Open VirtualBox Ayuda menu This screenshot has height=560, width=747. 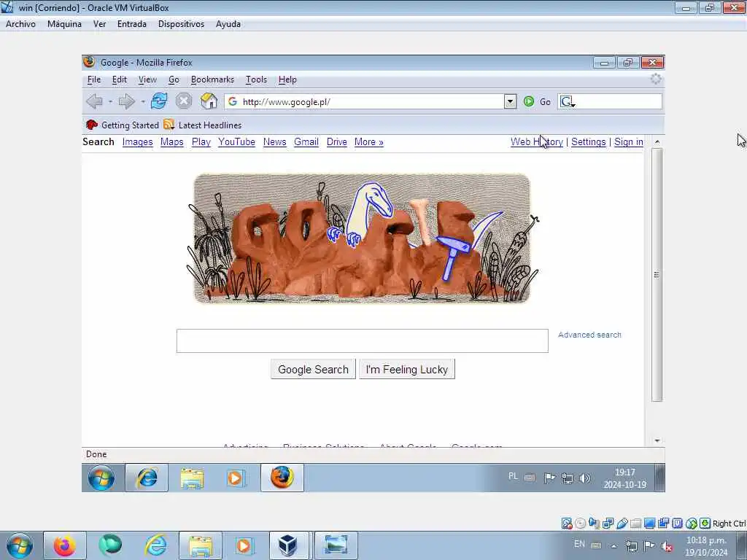click(x=228, y=24)
